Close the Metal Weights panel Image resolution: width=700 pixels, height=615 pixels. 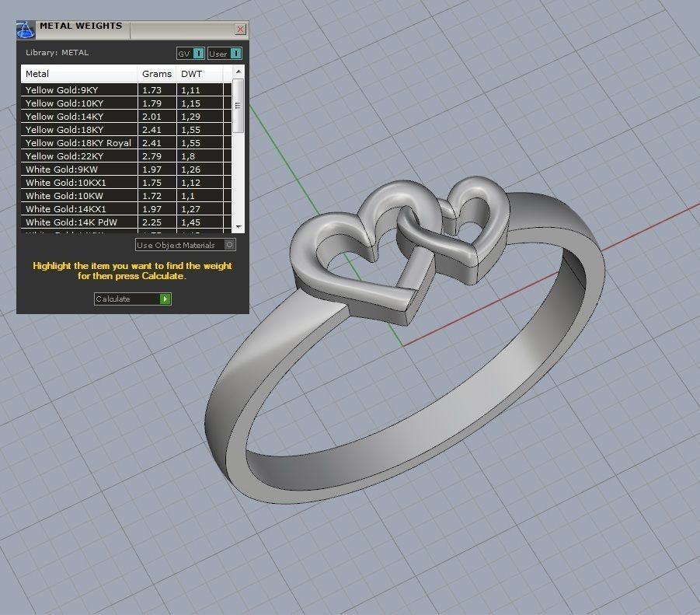[x=240, y=30]
